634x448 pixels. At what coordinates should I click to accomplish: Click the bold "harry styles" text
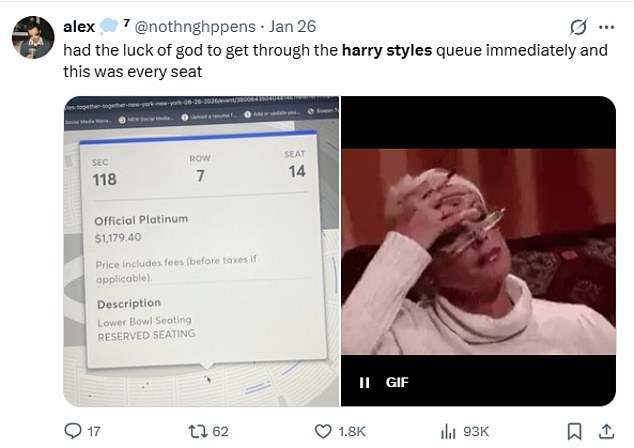point(387,48)
